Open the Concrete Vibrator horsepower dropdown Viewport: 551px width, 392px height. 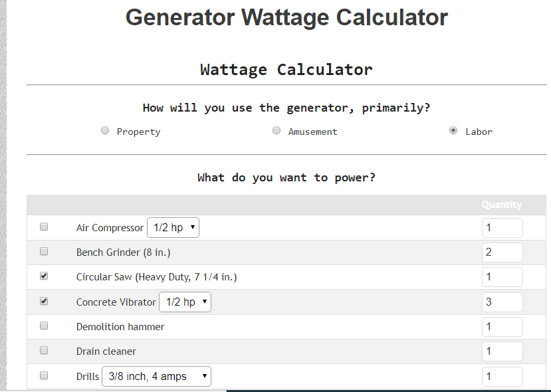click(185, 302)
